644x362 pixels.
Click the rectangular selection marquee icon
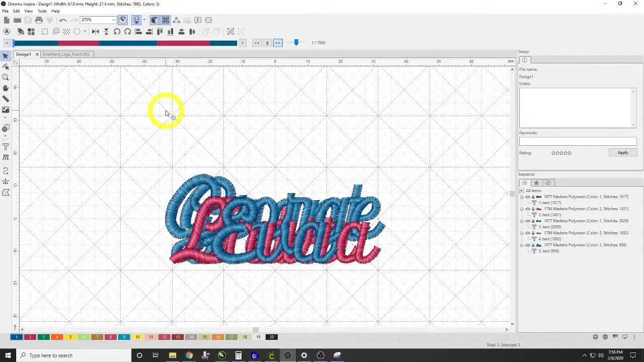[45, 32]
